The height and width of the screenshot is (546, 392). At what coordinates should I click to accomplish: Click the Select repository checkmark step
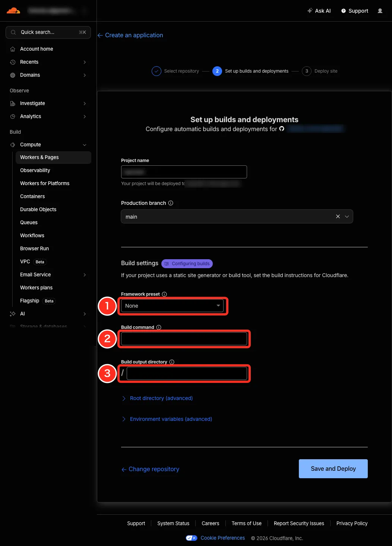157,71
